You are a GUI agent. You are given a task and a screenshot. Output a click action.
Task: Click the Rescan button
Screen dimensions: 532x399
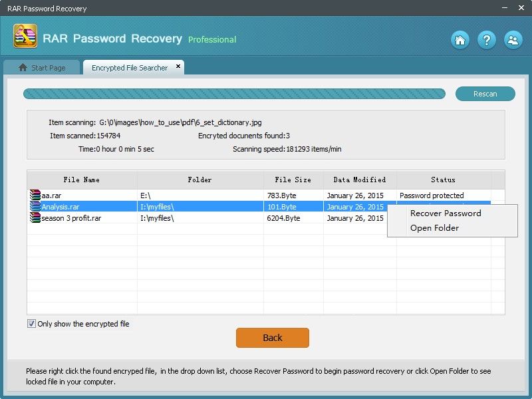(485, 94)
